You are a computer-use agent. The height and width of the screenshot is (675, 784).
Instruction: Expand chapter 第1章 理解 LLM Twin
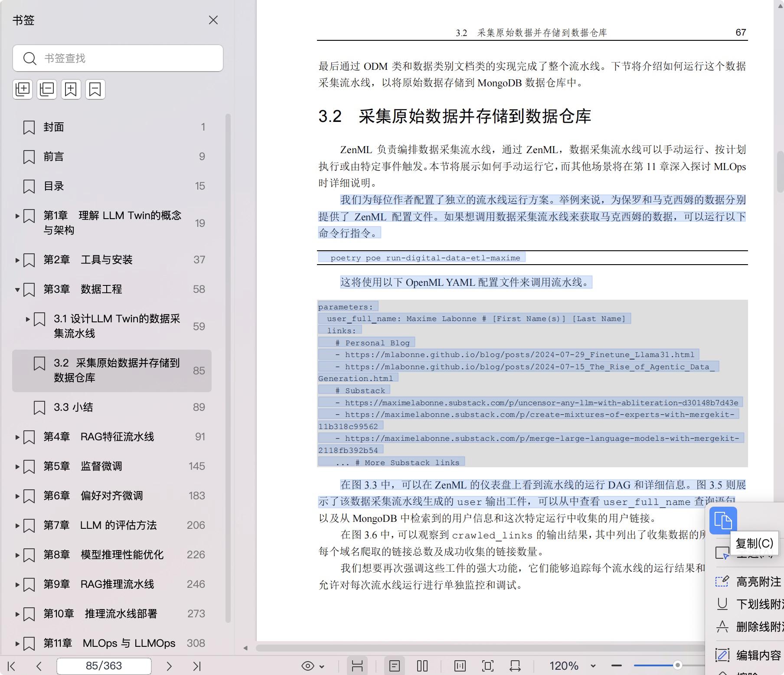17,216
